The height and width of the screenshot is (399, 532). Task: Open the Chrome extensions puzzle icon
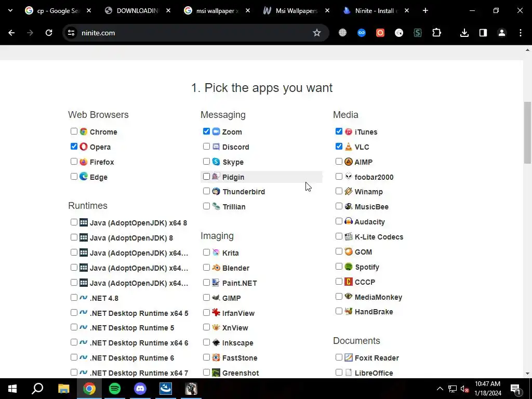pos(436,33)
